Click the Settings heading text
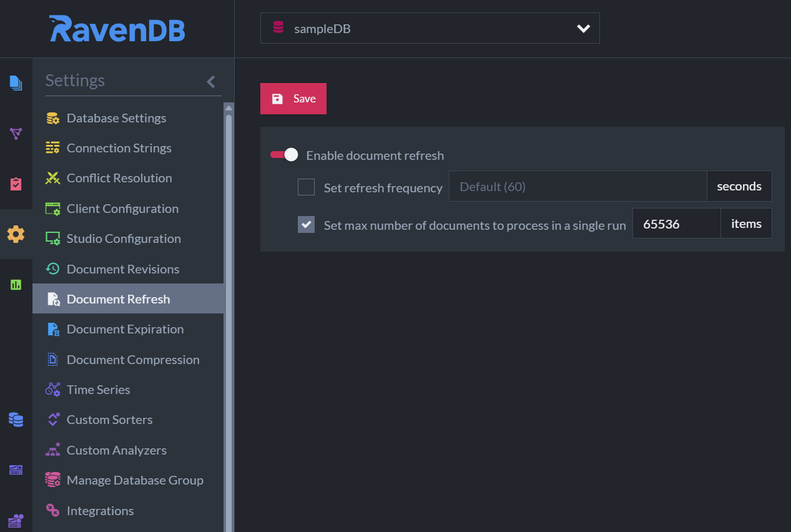Viewport: 791px width, 532px height. point(75,81)
